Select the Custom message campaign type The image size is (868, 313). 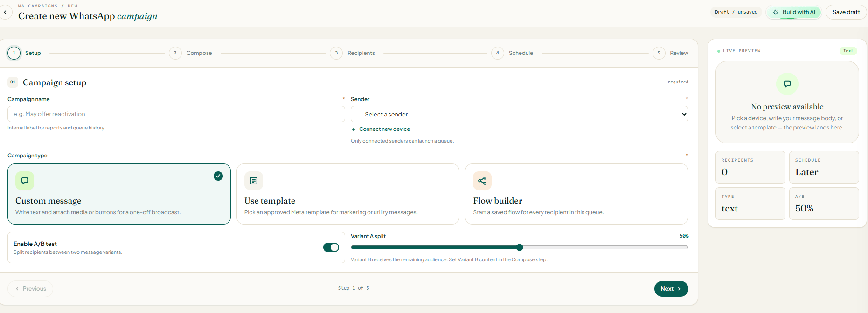119,194
